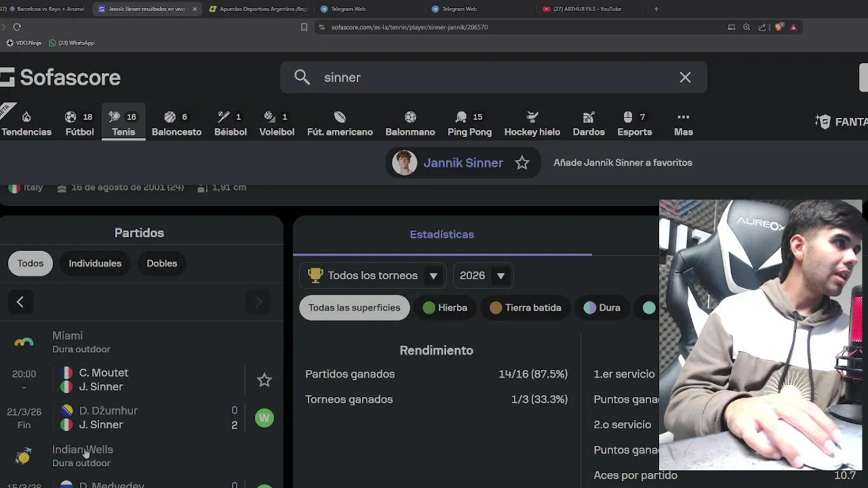Open the Miami tournament link
The width and height of the screenshot is (868, 488).
pos(68,335)
